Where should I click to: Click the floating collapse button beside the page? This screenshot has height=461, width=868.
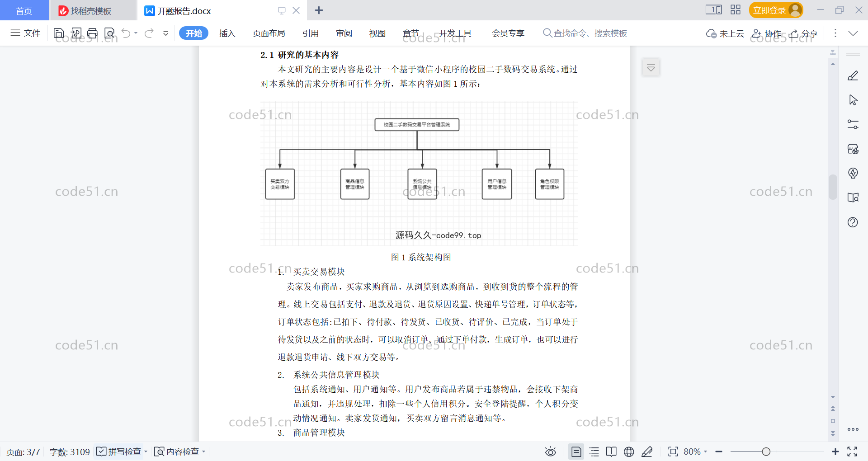point(651,68)
